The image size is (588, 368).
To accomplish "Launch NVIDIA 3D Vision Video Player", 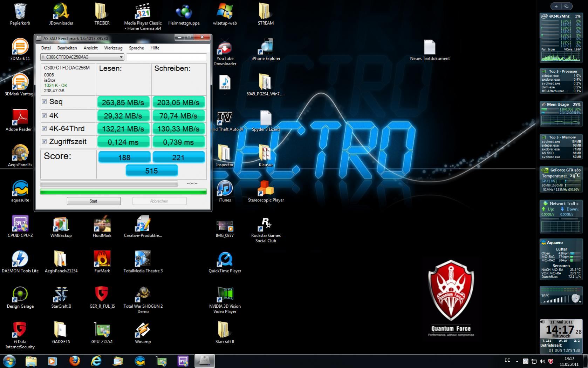I will pos(225,300).
